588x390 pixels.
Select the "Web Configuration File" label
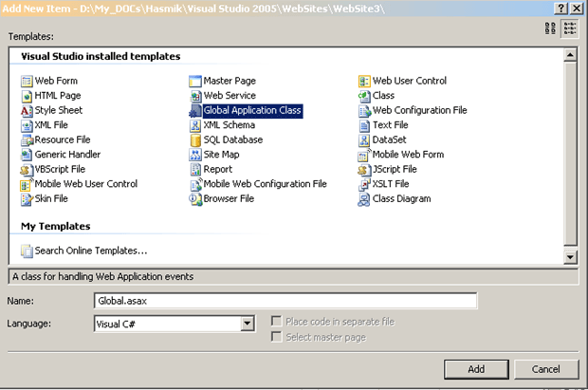[419, 110]
